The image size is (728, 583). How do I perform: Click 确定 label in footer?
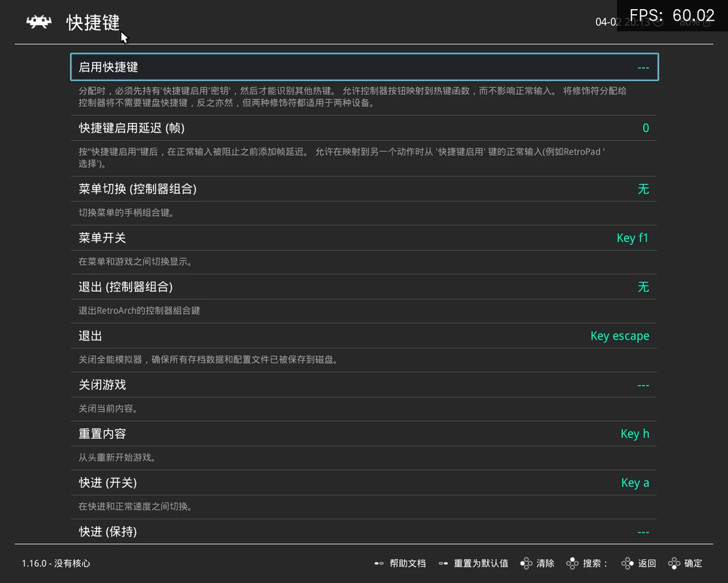(x=693, y=563)
